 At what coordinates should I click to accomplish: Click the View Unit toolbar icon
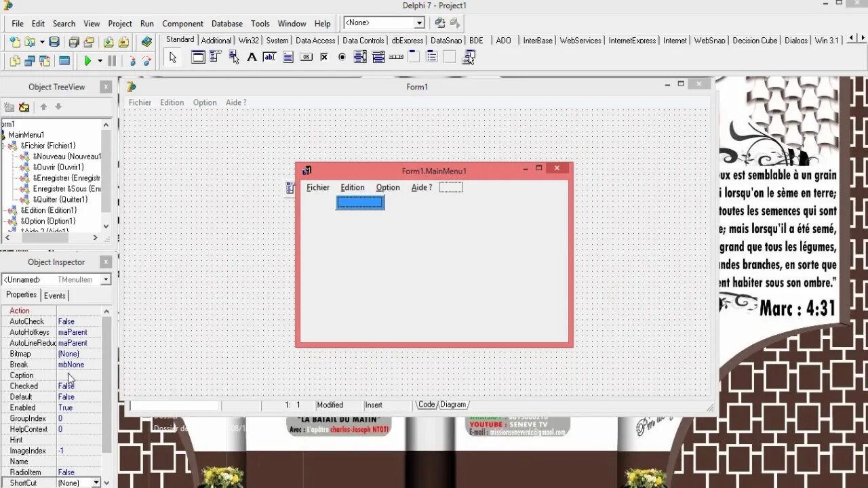coord(15,61)
